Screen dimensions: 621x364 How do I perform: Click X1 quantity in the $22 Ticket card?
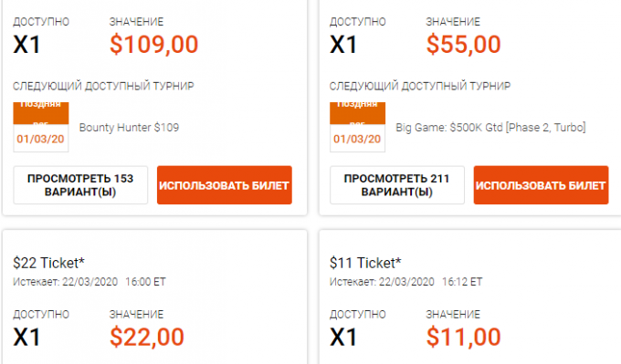point(26,338)
